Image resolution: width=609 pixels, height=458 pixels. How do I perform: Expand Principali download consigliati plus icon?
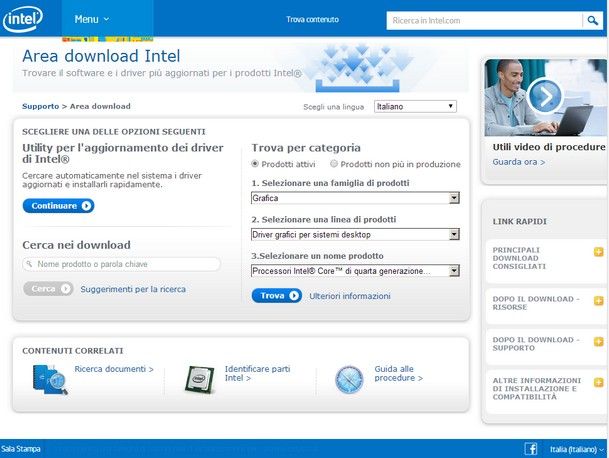599,252
